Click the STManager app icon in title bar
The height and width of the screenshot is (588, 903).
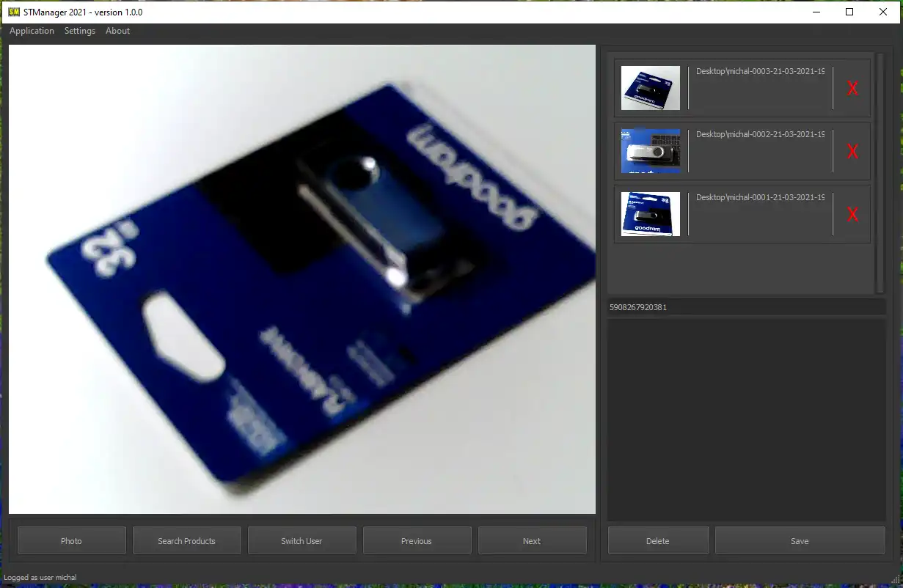[13, 12]
